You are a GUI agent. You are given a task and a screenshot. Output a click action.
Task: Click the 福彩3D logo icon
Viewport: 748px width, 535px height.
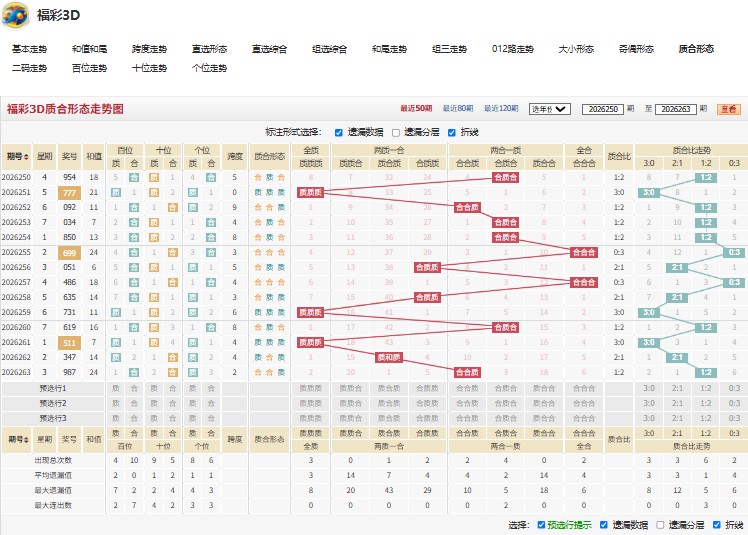[15, 15]
